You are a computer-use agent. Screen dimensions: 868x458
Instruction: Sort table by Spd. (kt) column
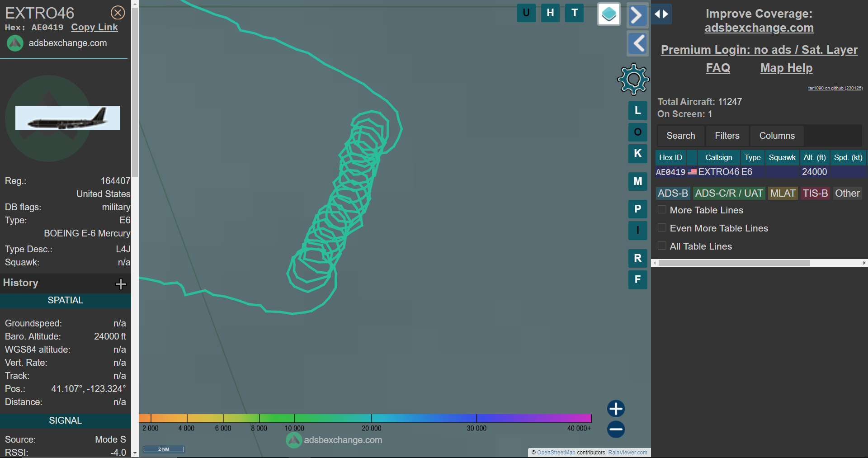[848, 157]
